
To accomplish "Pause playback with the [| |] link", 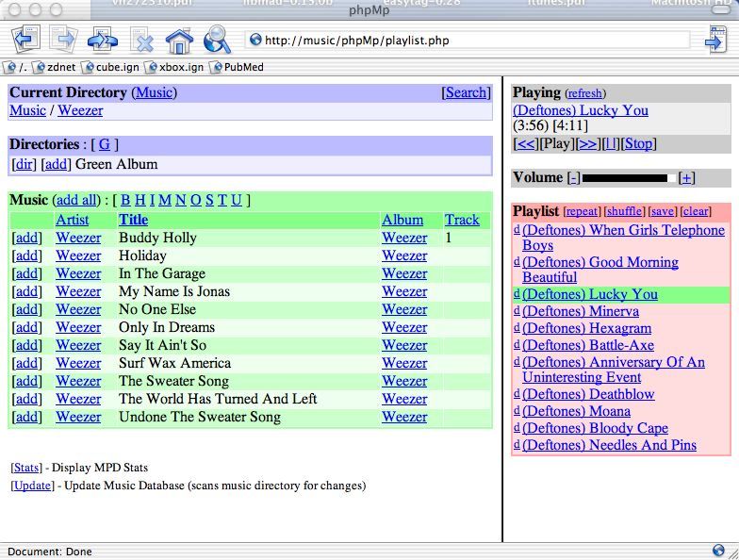I will (x=611, y=143).
